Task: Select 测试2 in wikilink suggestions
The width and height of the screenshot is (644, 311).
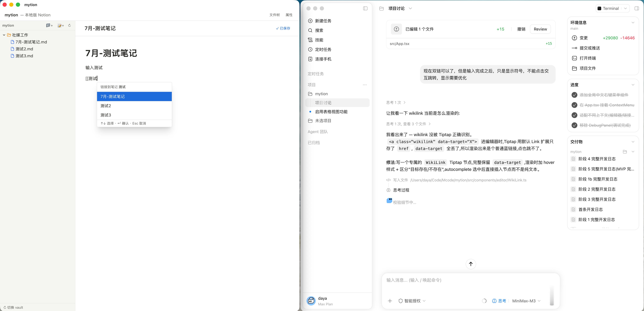Action: pyautogui.click(x=134, y=106)
